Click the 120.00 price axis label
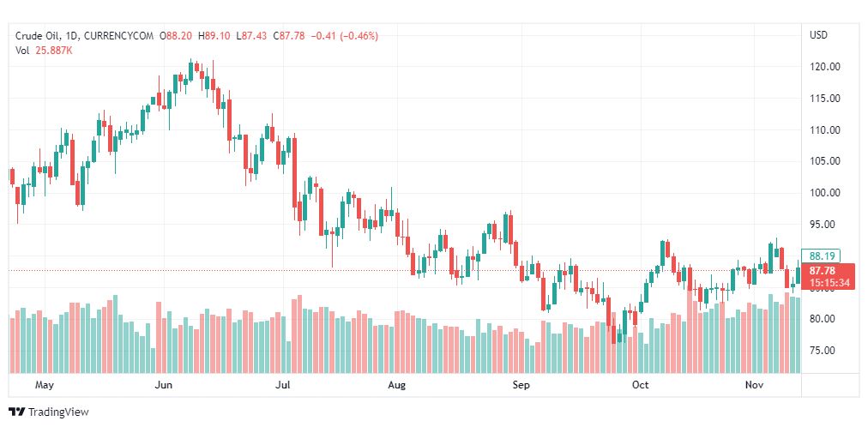The width and height of the screenshot is (868, 427). point(824,67)
